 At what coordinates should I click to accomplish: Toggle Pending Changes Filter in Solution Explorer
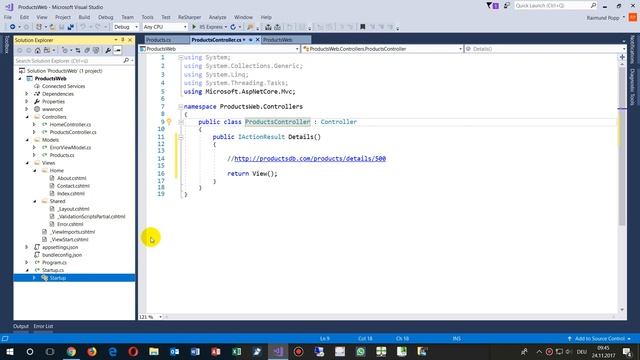(65, 50)
